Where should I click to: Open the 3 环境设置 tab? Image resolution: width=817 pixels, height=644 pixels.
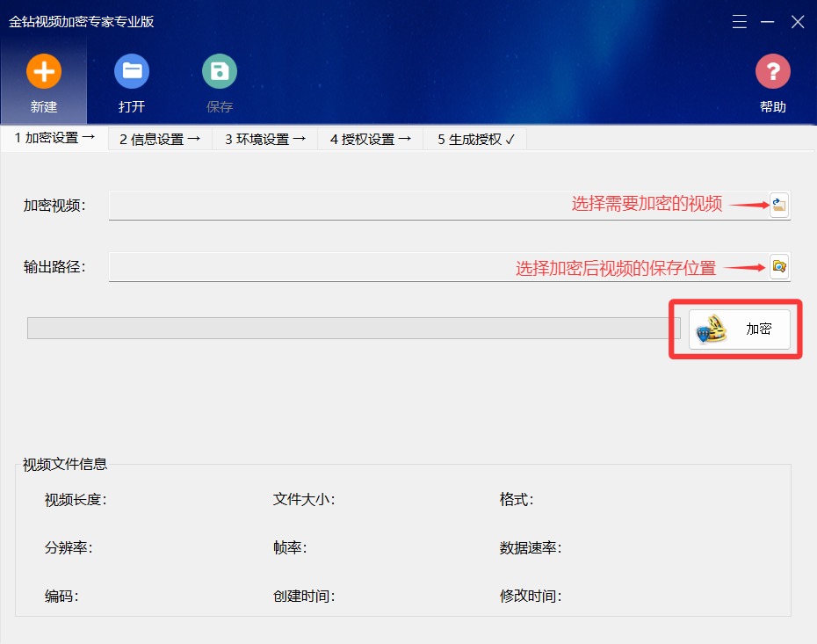(265, 139)
